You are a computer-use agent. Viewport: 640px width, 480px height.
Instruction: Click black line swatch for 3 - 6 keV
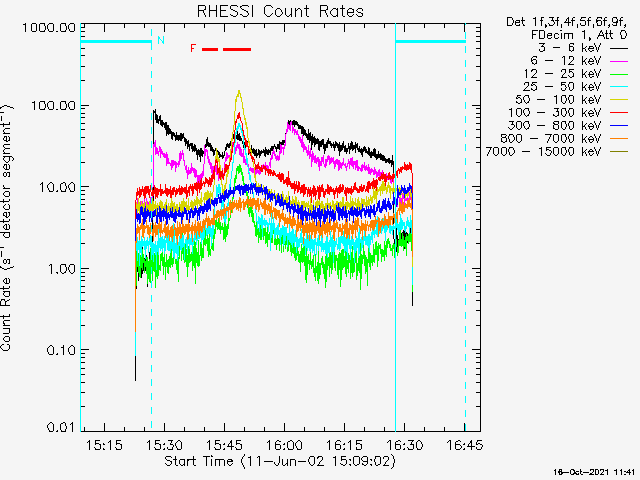coord(619,48)
